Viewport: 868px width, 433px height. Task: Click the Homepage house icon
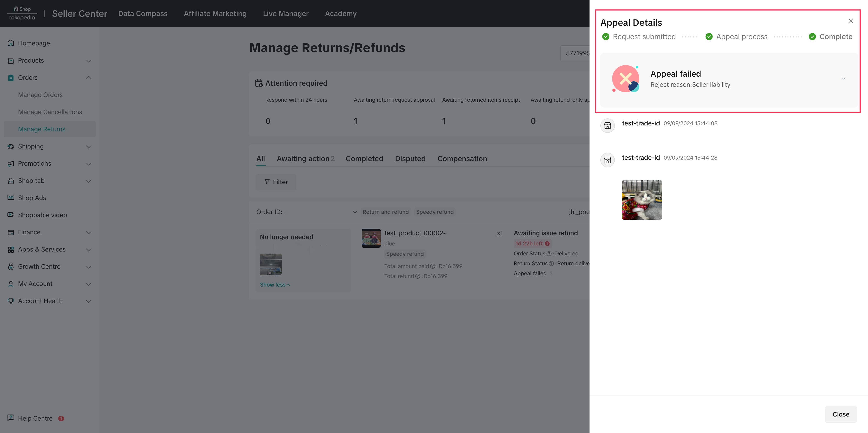(x=11, y=43)
